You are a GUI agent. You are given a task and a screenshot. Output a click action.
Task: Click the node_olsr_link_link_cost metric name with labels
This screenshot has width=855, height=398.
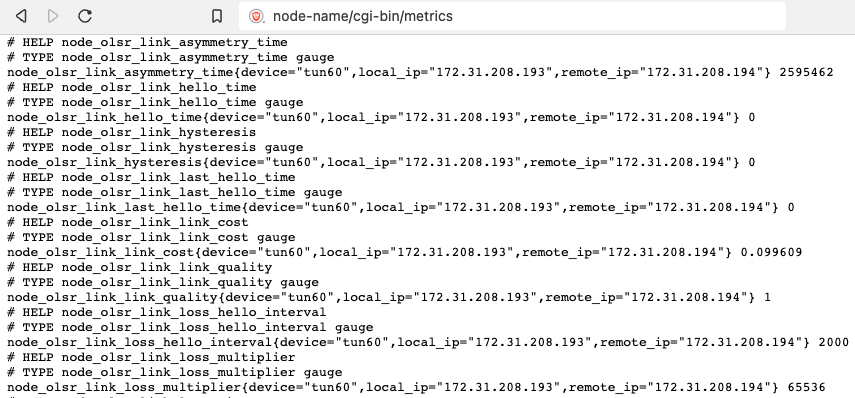369,252
